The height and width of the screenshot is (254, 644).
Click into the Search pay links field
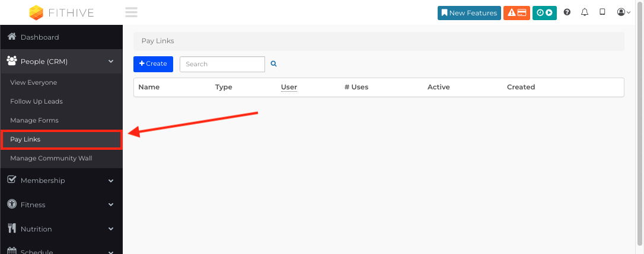(x=222, y=64)
